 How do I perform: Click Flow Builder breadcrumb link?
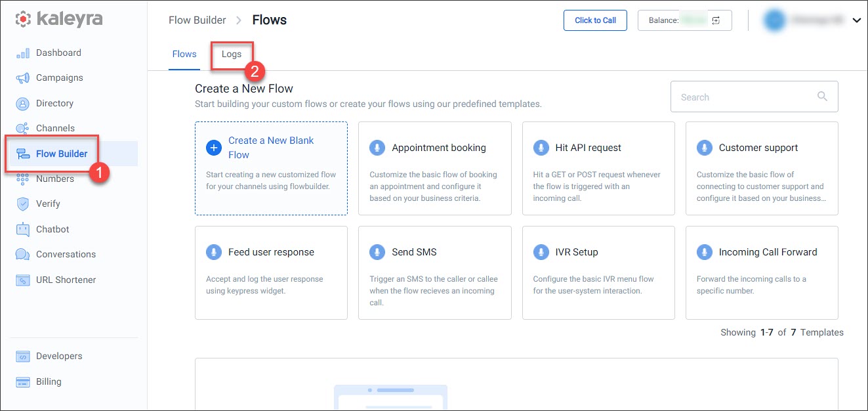tap(197, 20)
